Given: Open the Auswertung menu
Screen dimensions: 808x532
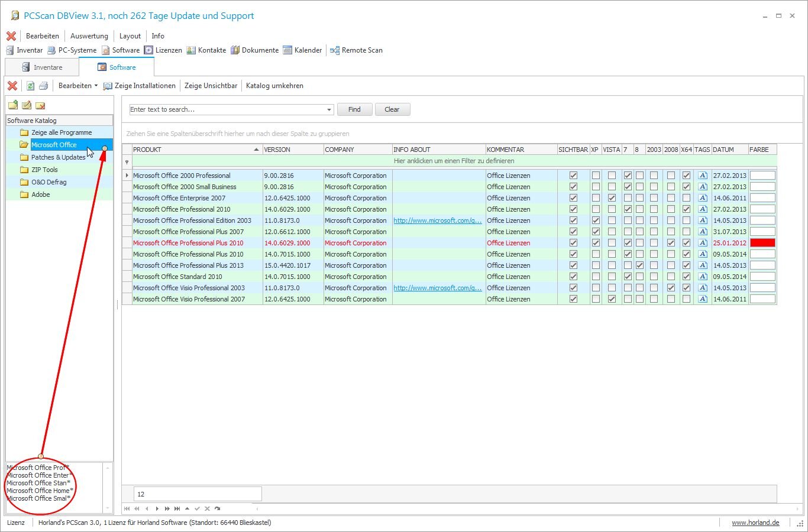Looking at the screenshot, I should tap(89, 36).
